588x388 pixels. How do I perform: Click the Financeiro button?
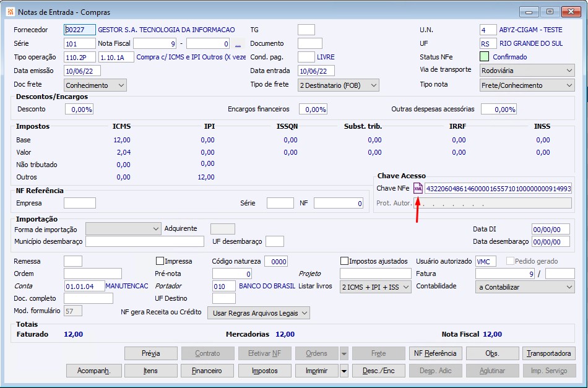(207, 371)
